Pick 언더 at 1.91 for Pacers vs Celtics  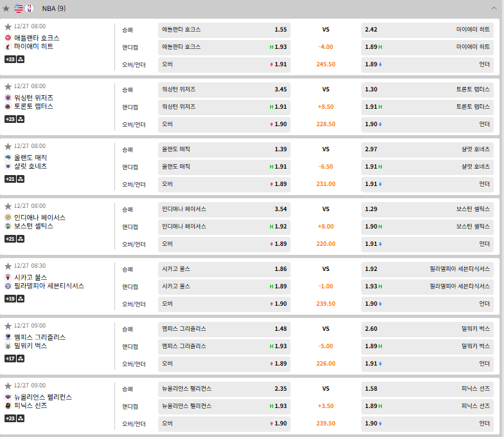pos(427,244)
